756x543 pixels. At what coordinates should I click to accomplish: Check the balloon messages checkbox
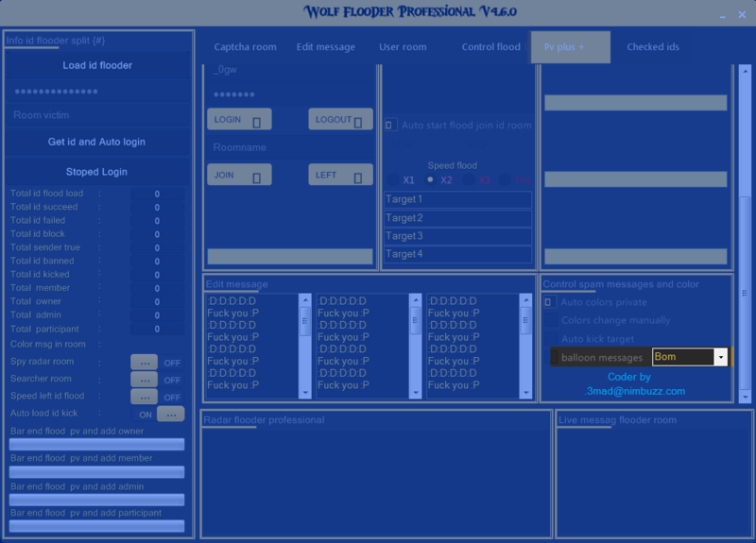point(555,357)
